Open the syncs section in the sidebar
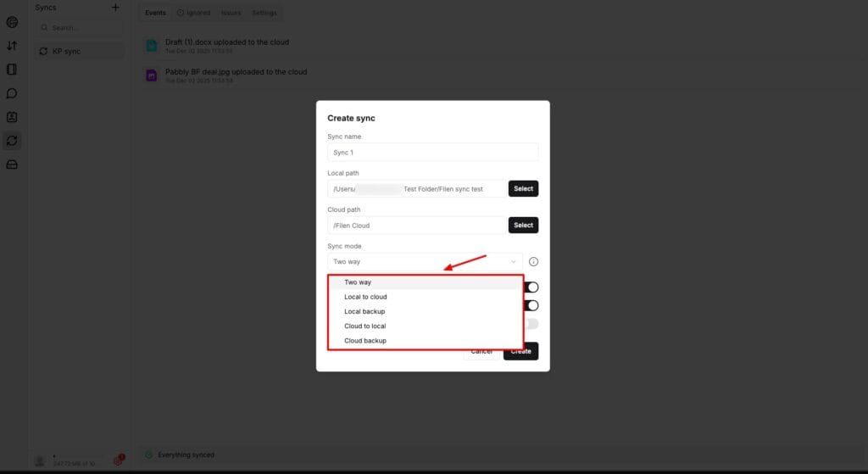868x474 pixels. coord(12,141)
